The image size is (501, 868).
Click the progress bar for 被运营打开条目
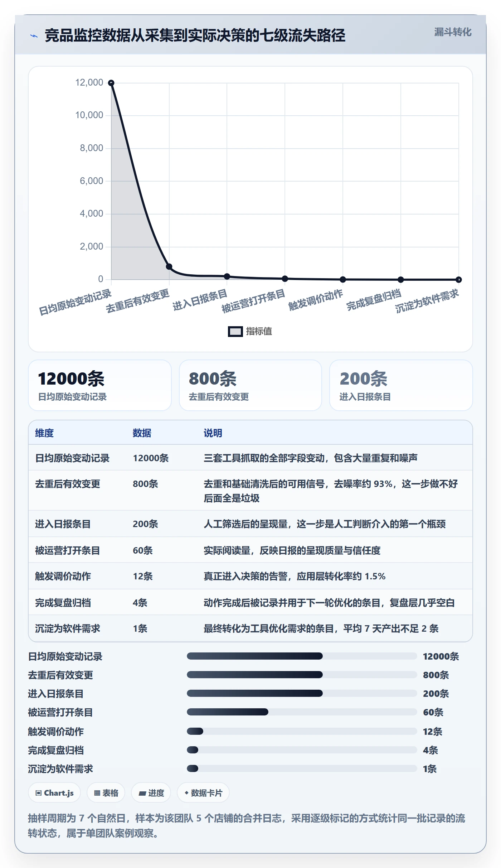[302, 712]
